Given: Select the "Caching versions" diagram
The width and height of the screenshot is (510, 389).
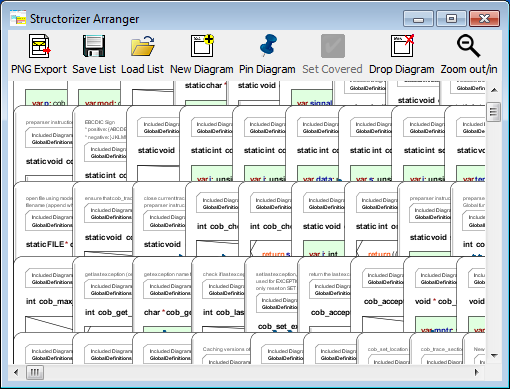Looking at the screenshot, I should pyautogui.click(x=222, y=348).
